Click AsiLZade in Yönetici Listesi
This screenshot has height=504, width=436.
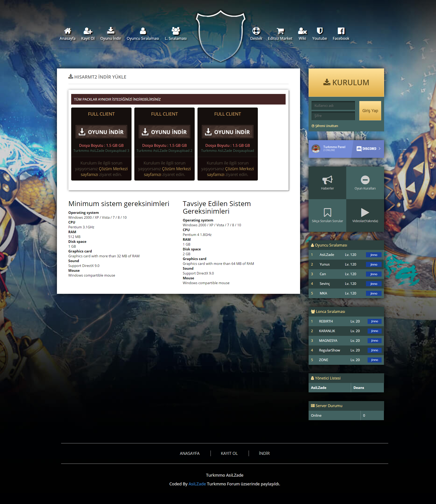pyautogui.click(x=318, y=388)
